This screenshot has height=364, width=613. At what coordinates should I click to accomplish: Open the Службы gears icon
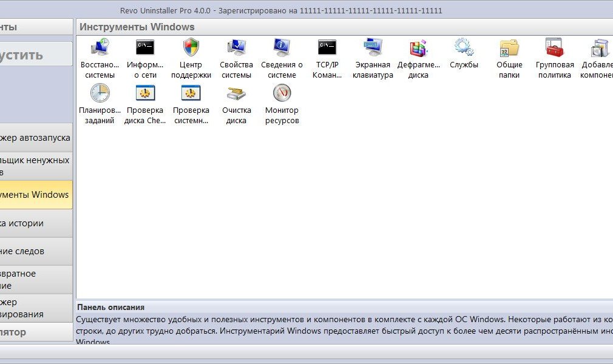tap(464, 47)
